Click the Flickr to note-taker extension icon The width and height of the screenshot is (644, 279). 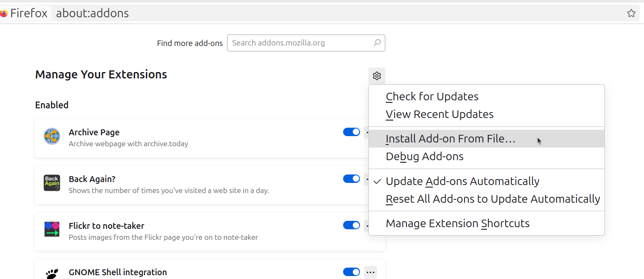[x=51, y=229]
